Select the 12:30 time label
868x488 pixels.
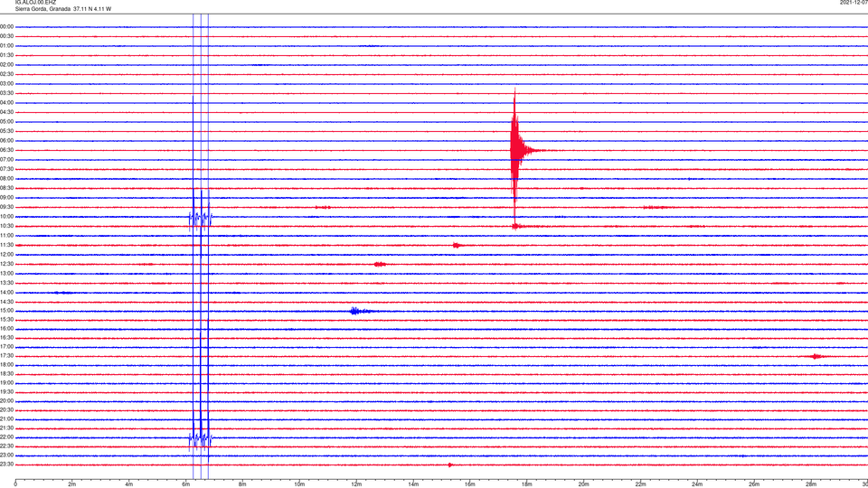coord(7,264)
